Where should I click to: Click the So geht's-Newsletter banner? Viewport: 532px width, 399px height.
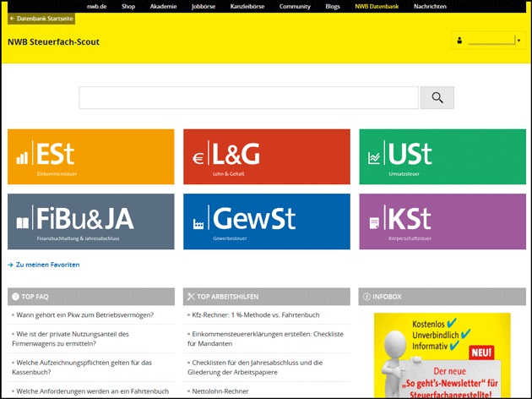tap(442, 355)
